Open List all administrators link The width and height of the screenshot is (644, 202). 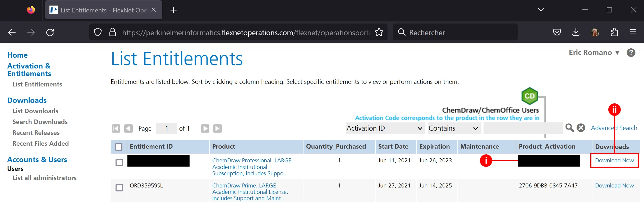pyautogui.click(x=45, y=178)
